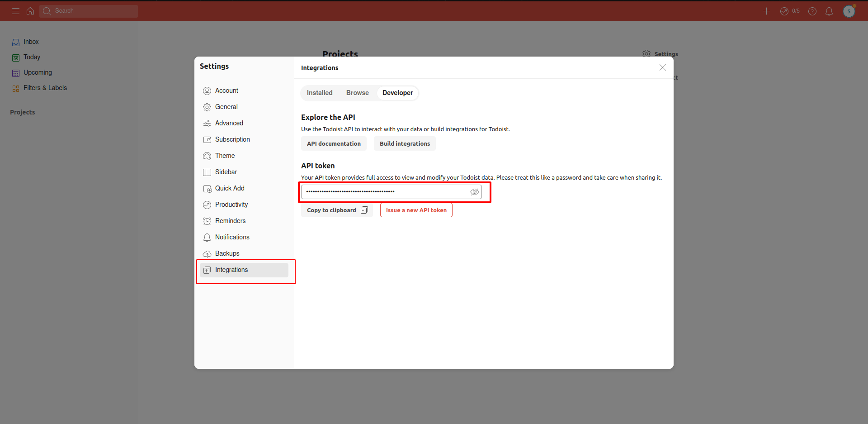Image resolution: width=868 pixels, height=424 pixels.
Task: Open Settings on the Projects page
Action: pyautogui.click(x=660, y=54)
